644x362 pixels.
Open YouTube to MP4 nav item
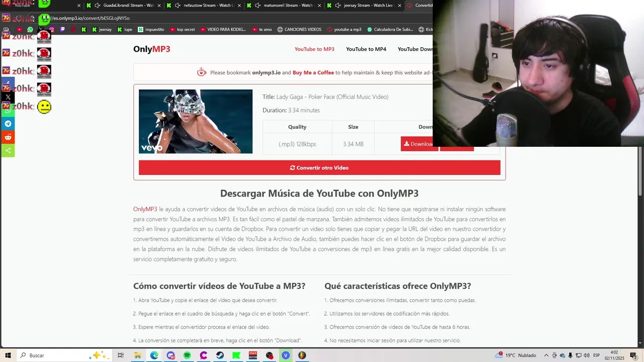pyautogui.click(x=366, y=49)
